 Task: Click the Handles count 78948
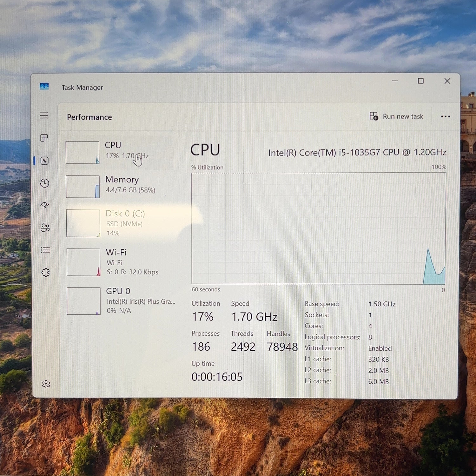(x=282, y=347)
